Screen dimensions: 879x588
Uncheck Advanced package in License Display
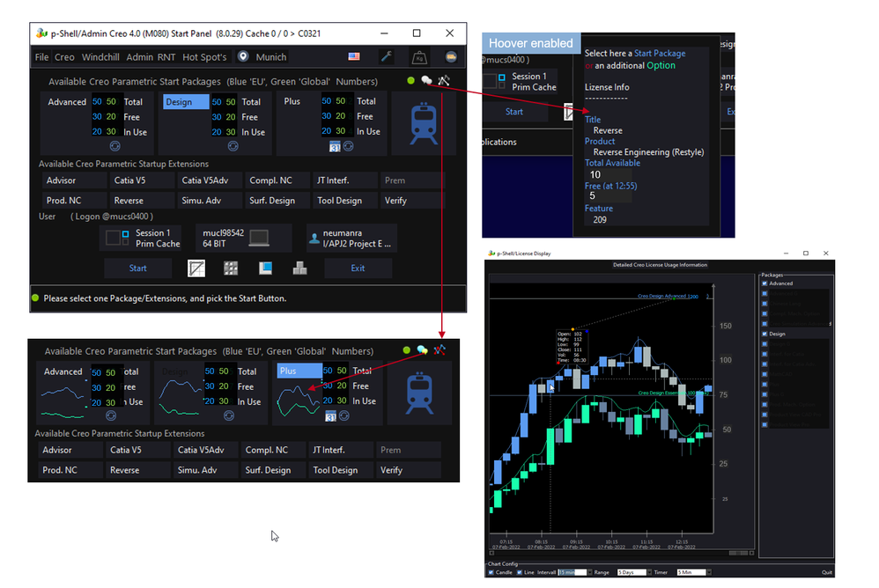pos(765,283)
